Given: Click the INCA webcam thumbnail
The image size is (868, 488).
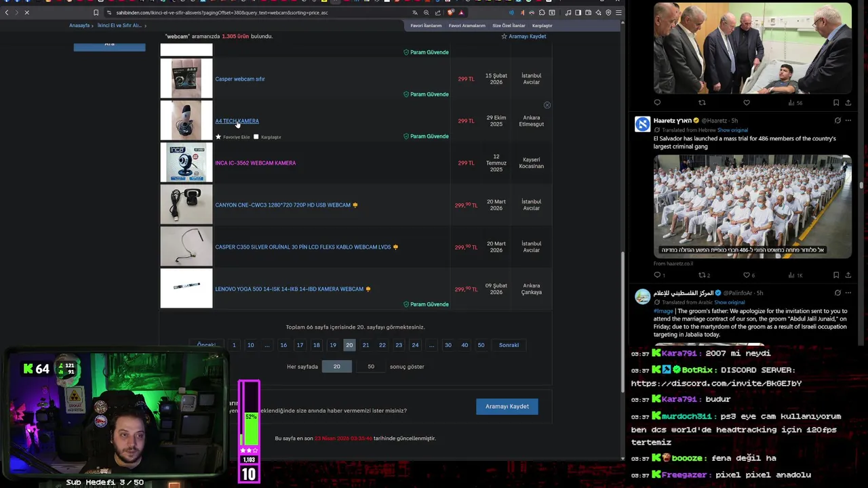Looking at the screenshot, I should click(x=186, y=163).
